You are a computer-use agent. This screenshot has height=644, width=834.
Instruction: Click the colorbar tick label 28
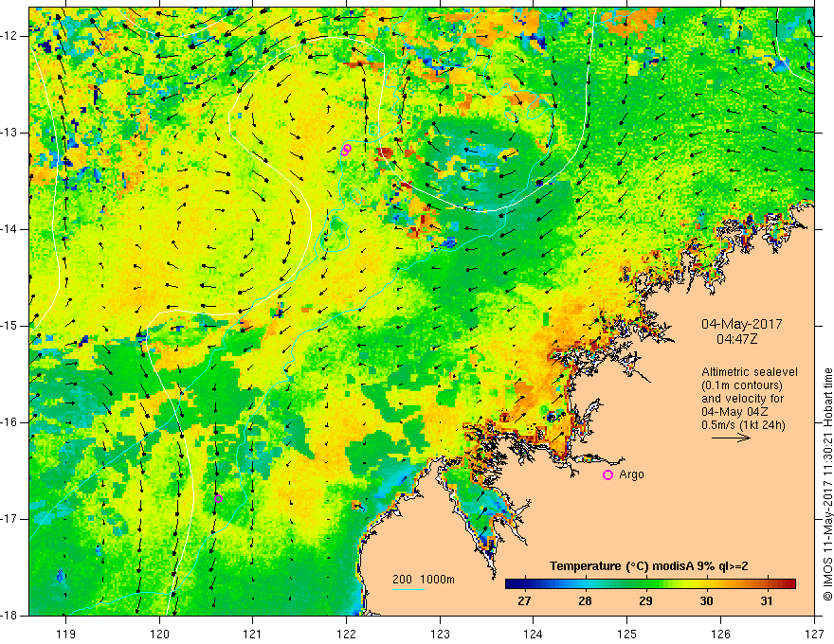[585, 601]
